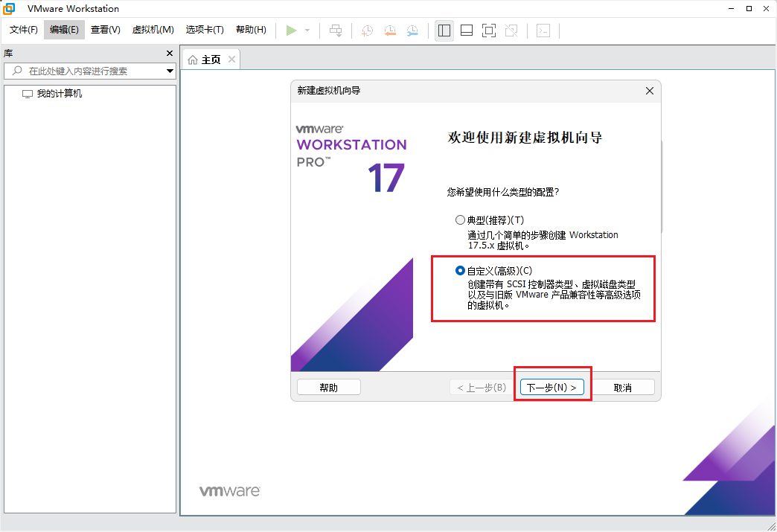
Task: Open the 查看(V) menu
Action: click(105, 30)
